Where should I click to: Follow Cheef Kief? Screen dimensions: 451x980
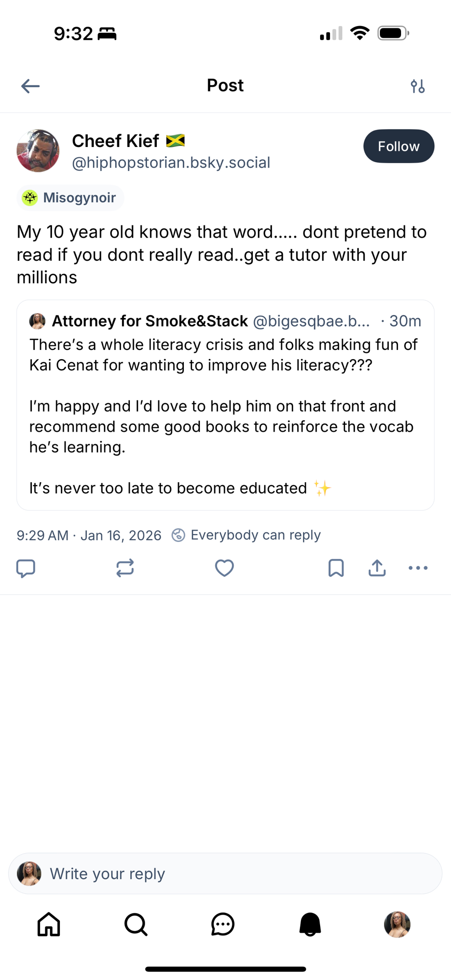coord(399,146)
